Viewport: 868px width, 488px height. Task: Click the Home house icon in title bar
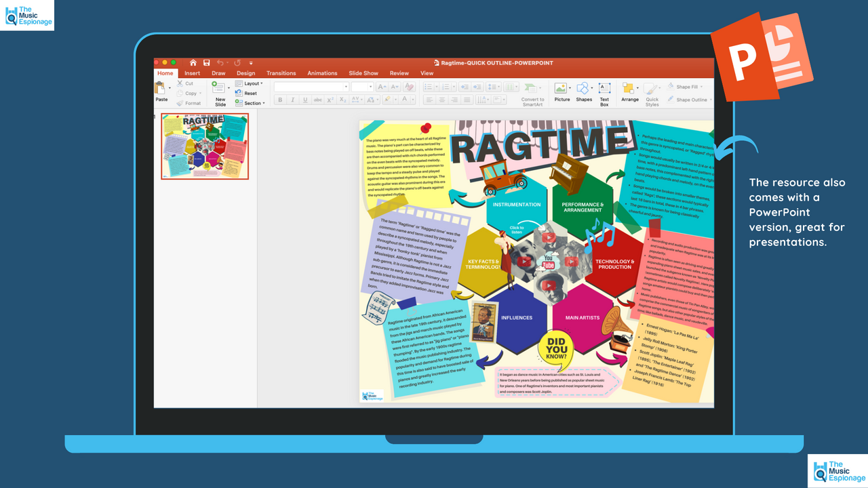[193, 63]
